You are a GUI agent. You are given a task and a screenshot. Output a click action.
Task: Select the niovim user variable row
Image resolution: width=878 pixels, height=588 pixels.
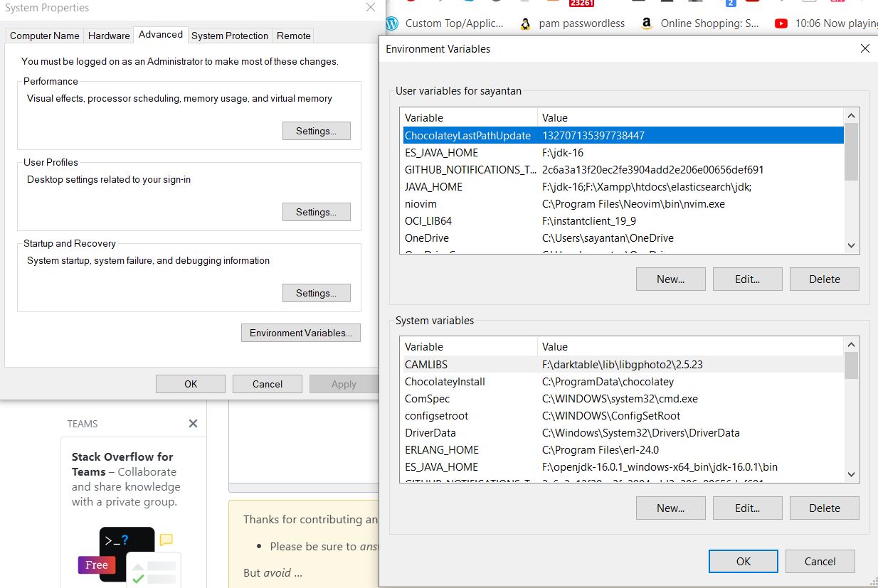pyautogui.click(x=623, y=204)
